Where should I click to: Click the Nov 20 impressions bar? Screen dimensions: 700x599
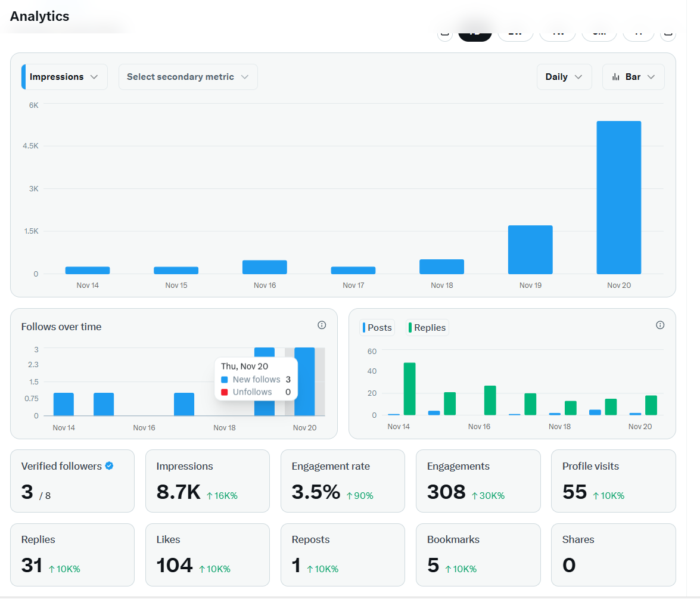click(619, 197)
